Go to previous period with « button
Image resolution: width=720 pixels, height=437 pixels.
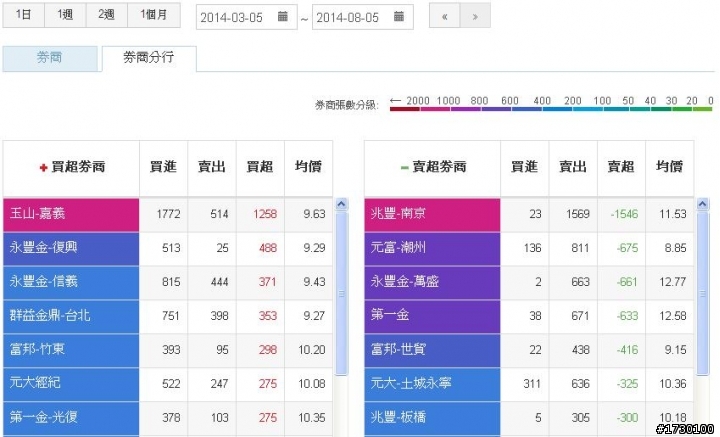pos(444,17)
